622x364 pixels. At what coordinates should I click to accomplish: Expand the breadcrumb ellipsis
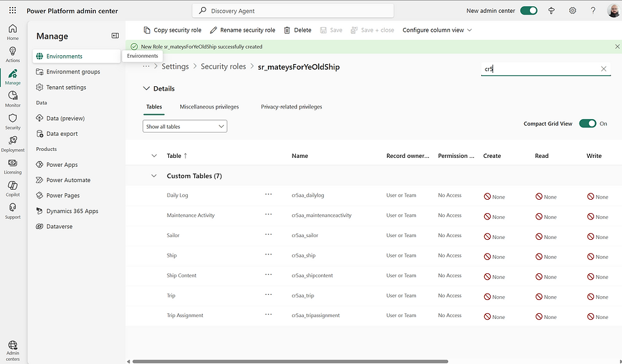(146, 66)
